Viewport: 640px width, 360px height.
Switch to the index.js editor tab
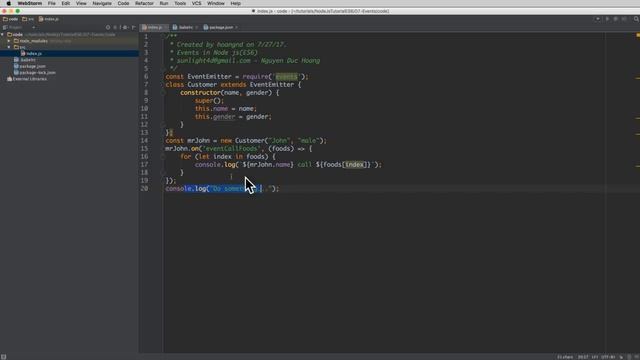(152, 27)
